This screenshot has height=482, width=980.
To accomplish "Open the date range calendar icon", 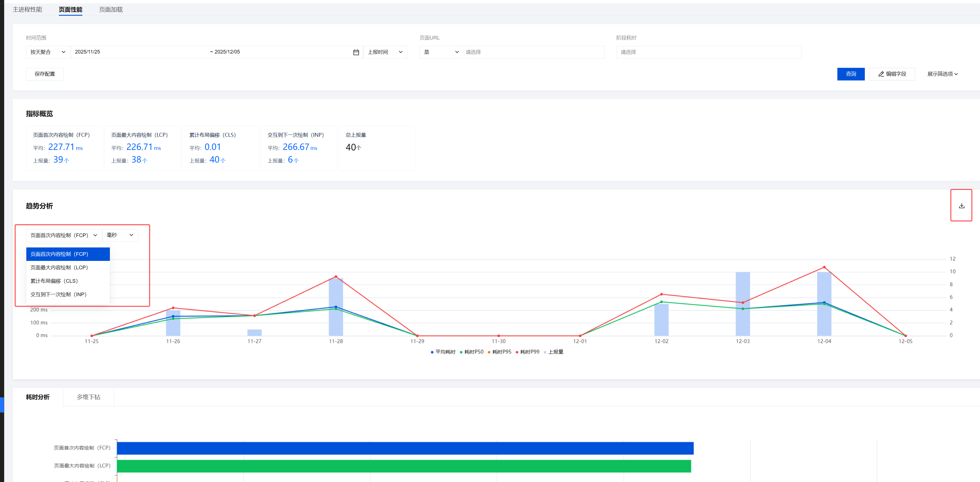I will (356, 52).
